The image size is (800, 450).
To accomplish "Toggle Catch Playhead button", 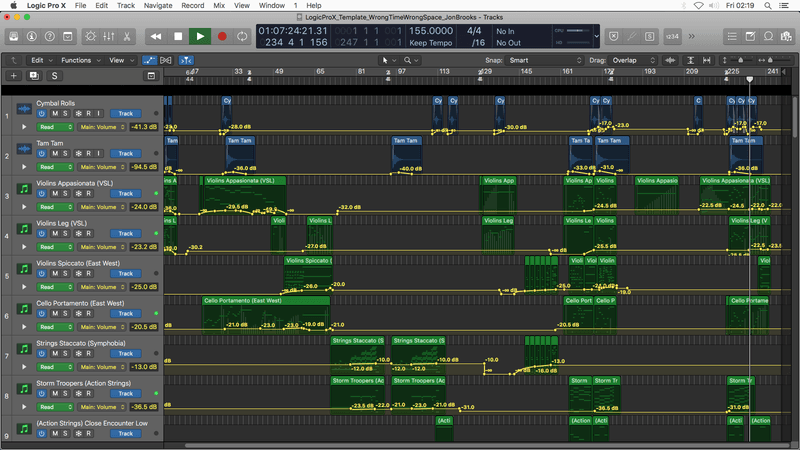I will coord(186,60).
